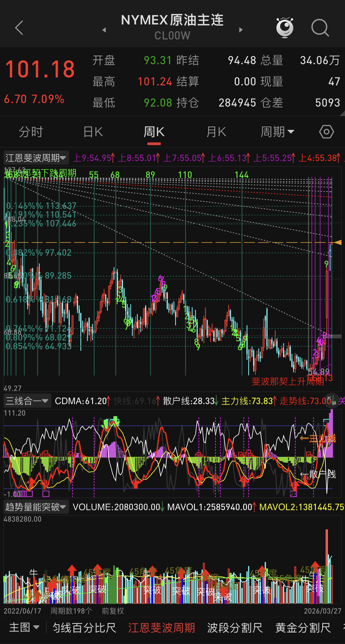Tap the 散户线:28.33 readout

190,401
